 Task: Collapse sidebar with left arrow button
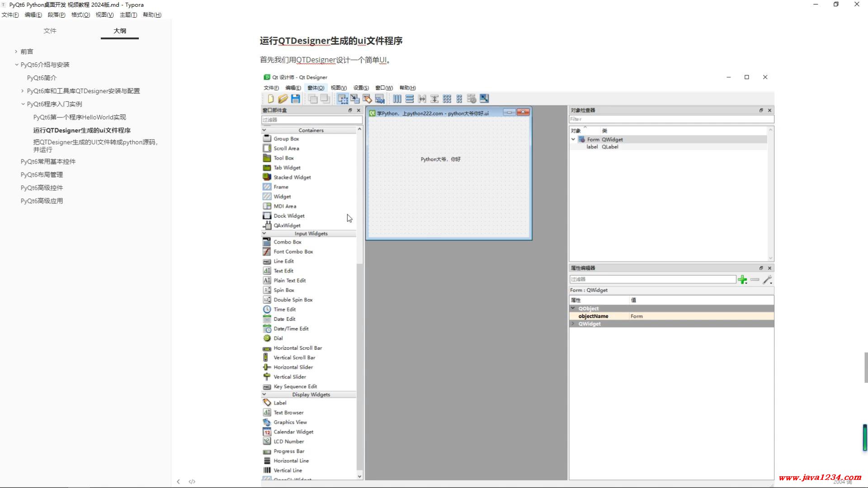178,482
